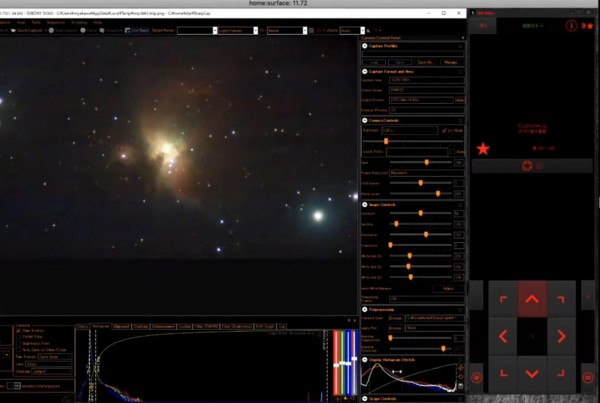The width and height of the screenshot is (600, 403).
Task: Open the circled info icon in the mount app
Action: (x=571, y=26)
